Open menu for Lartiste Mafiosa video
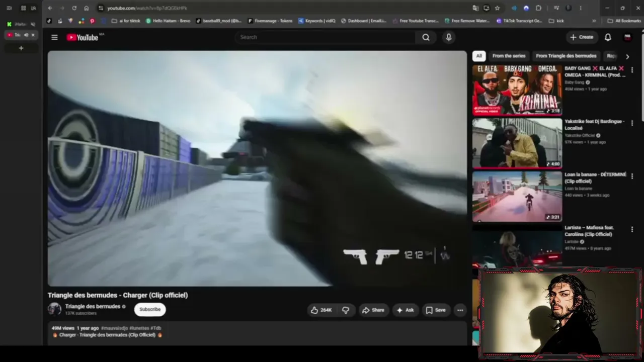This screenshot has height=362, width=644. tap(632, 230)
